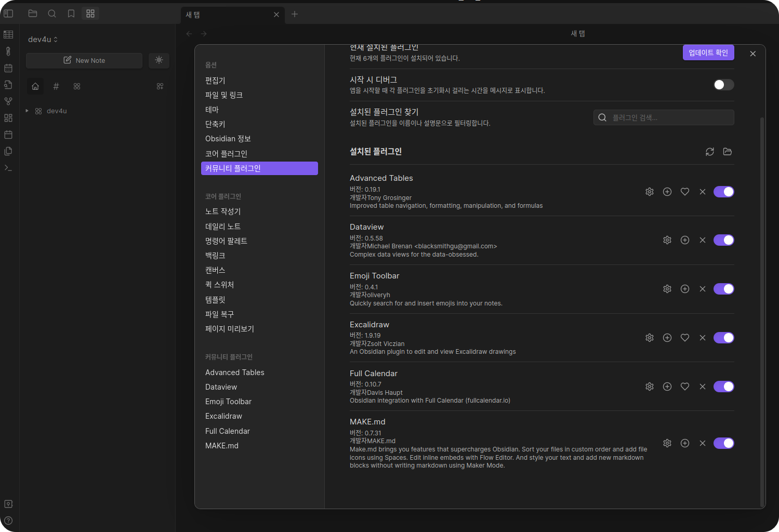779x532 pixels.
Task: Open 테마 settings section
Action: point(259,110)
